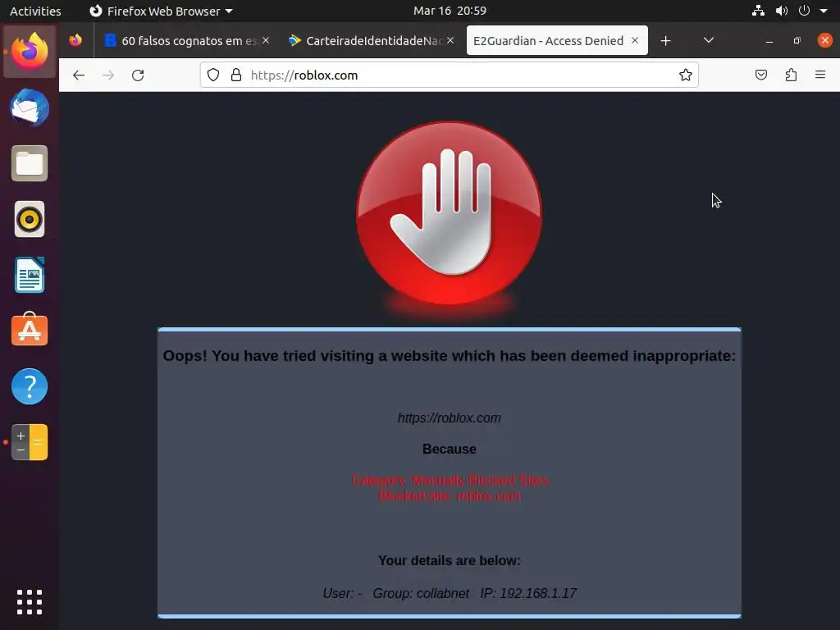Close the '60 falsos cognatos' tab
The image size is (840, 630).
[266, 40]
